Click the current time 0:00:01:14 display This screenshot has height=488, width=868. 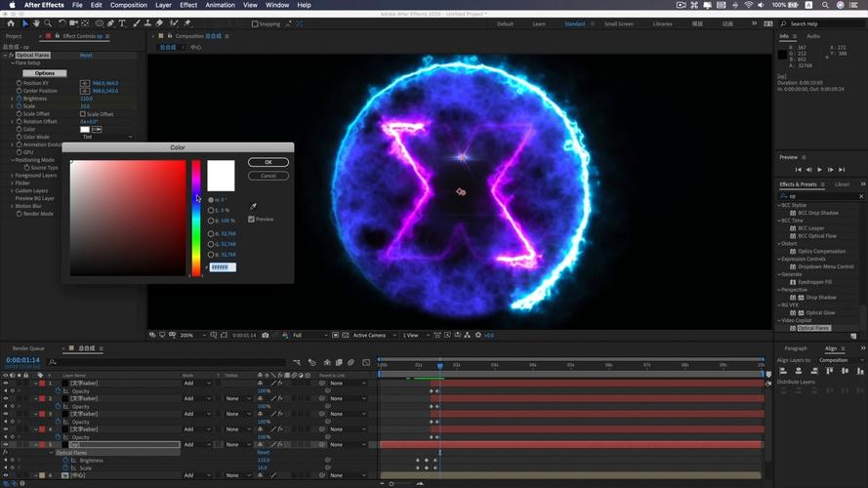pyautogui.click(x=22, y=359)
